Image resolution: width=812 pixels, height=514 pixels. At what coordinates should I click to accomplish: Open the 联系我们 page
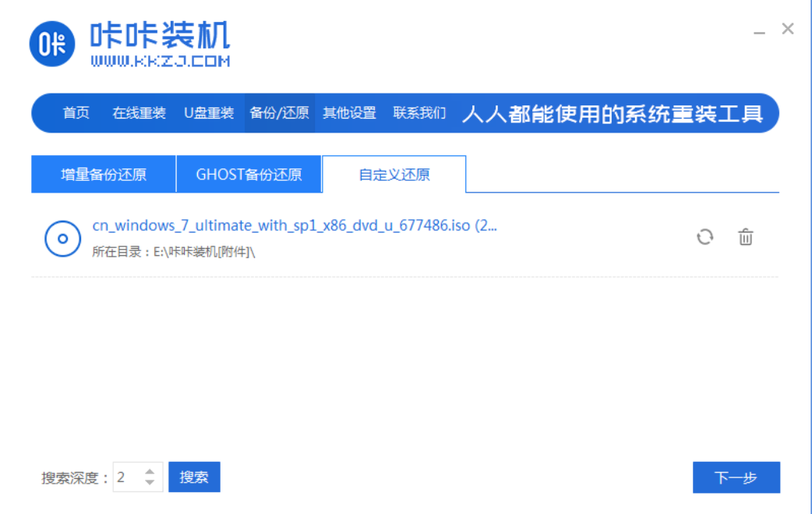[x=419, y=112]
